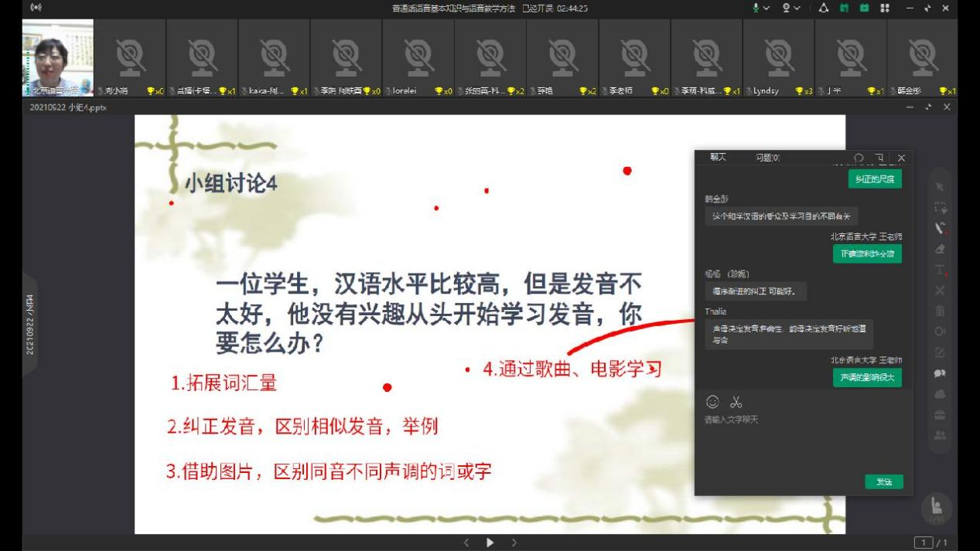
Task: Click the trash can clear annotations icon
Action: 940,311
